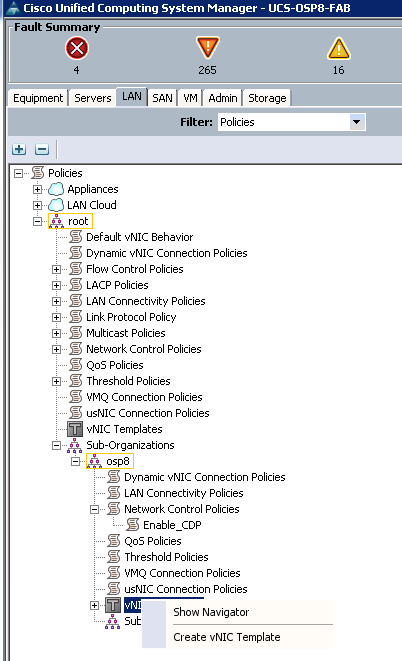
Task: Click the Enable_CDP policy icon
Action: [x=132, y=525]
